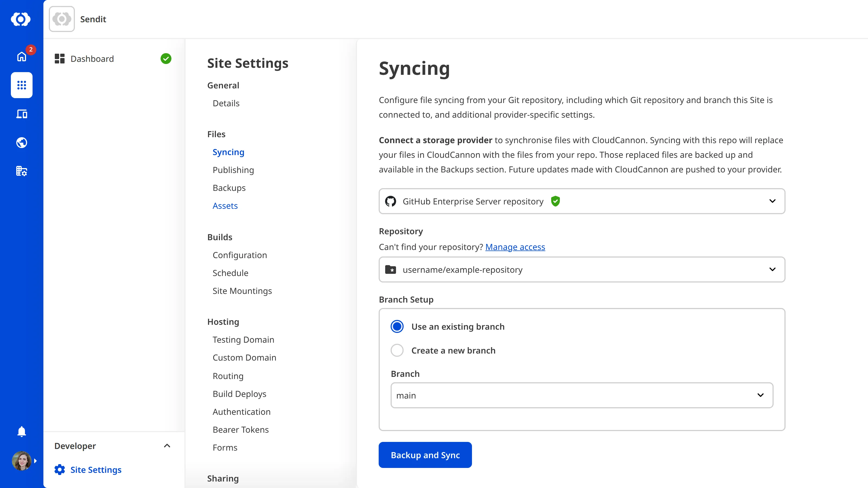Collapse the Developer section
The width and height of the screenshot is (868, 488).
[167, 445]
